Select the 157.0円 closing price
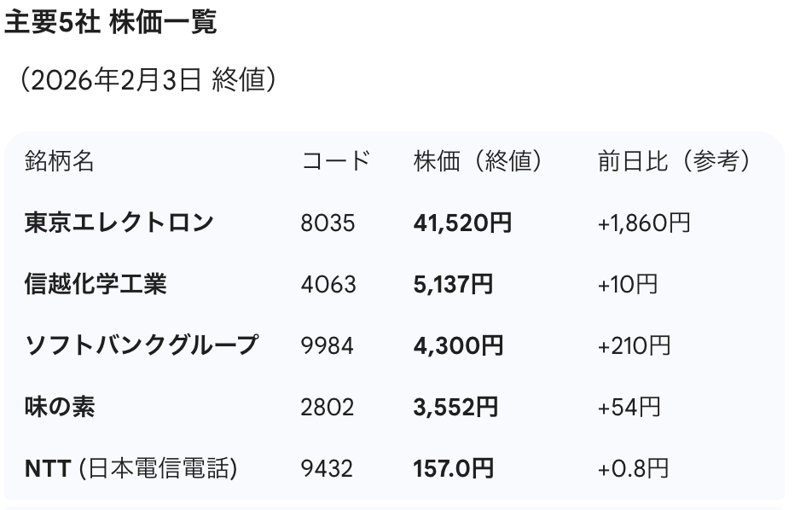The width and height of the screenshot is (812, 510). (453, 468)
